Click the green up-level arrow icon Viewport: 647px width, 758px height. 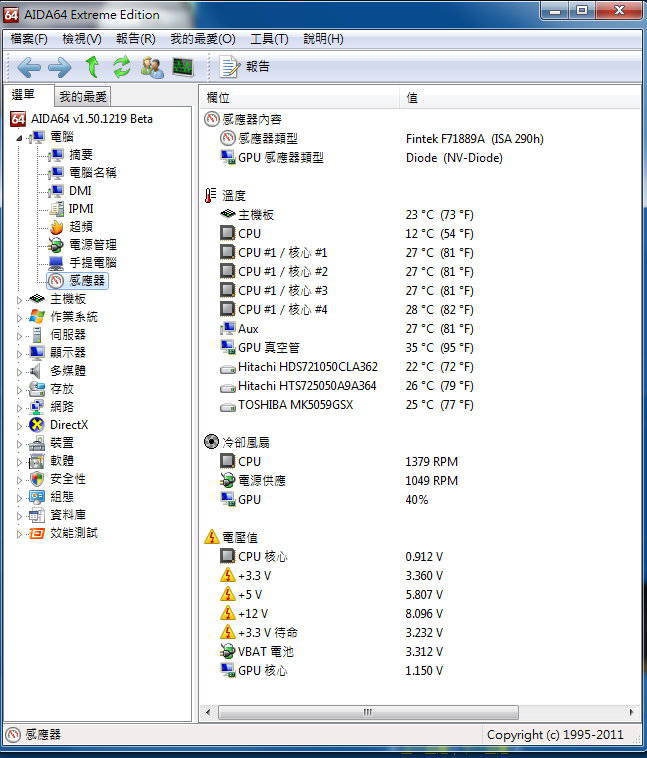pyautogui.click(x=91, y=67)
